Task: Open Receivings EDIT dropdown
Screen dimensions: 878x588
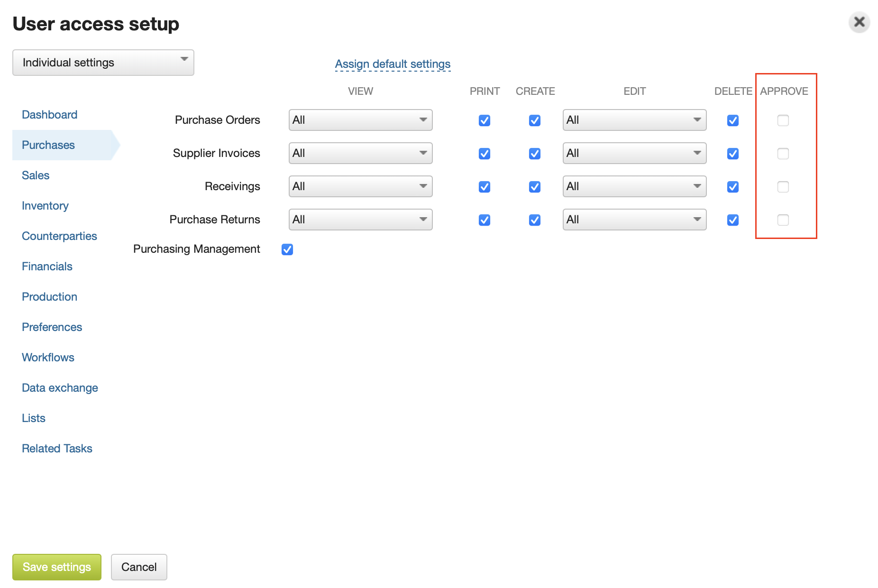Action: point(634,186)
